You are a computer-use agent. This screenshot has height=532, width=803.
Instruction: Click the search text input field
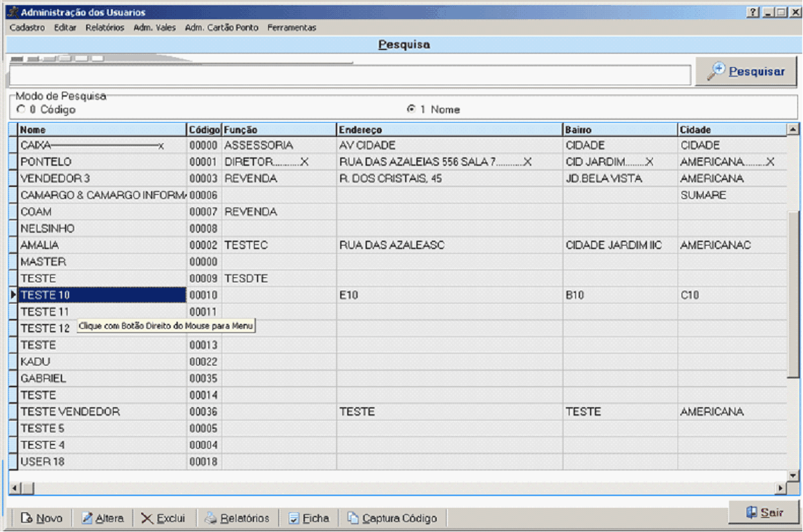tap(349, 75)
